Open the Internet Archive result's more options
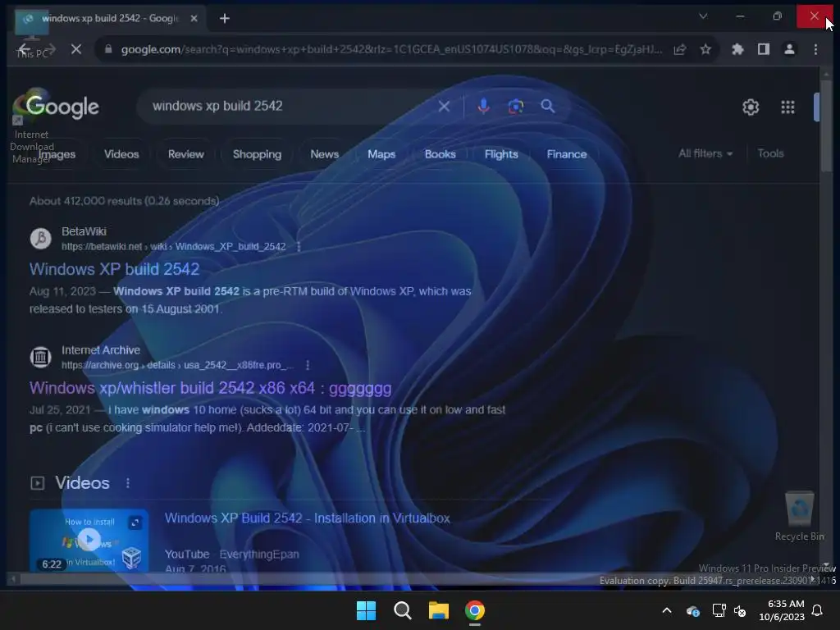The image size is (840, 630). click(x=308, y=365)
